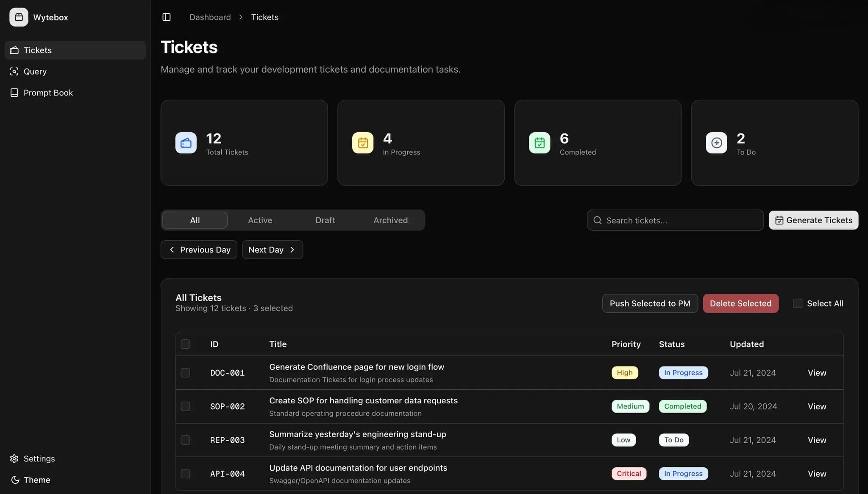Image resolution: width=868 pixels, height=494 pixels.
Task: Click the To Do status badge for REP-003
Action: (673, 440)
